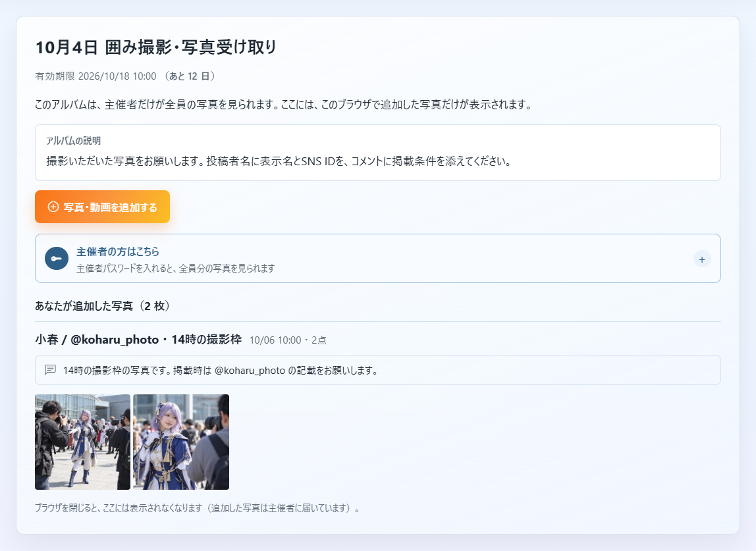The image size is (756, 551).
Task: Click the comment bubble icon beside 14時の撮影枠 note
Action: (50, 370)
